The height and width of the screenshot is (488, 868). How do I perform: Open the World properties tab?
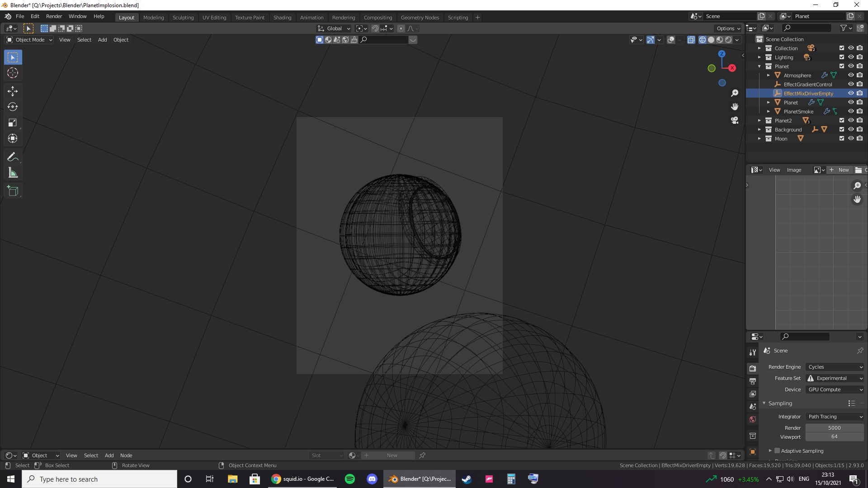pos(753,419)
